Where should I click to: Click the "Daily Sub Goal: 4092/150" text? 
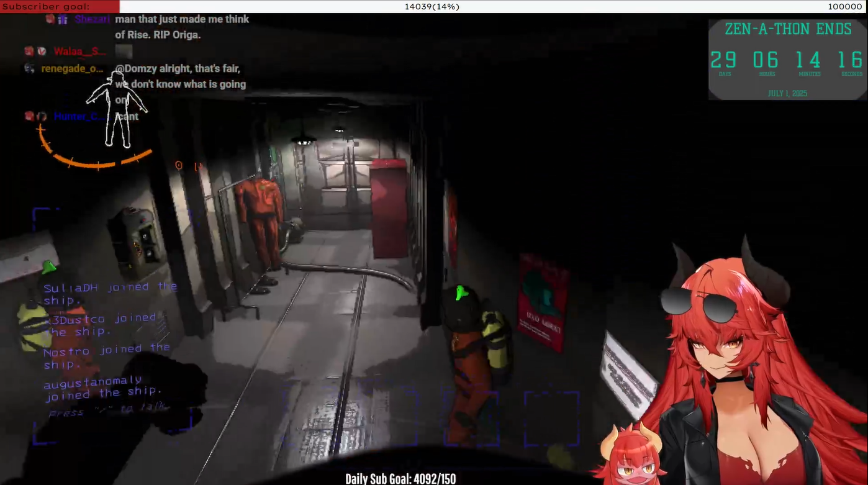point(400,479)
